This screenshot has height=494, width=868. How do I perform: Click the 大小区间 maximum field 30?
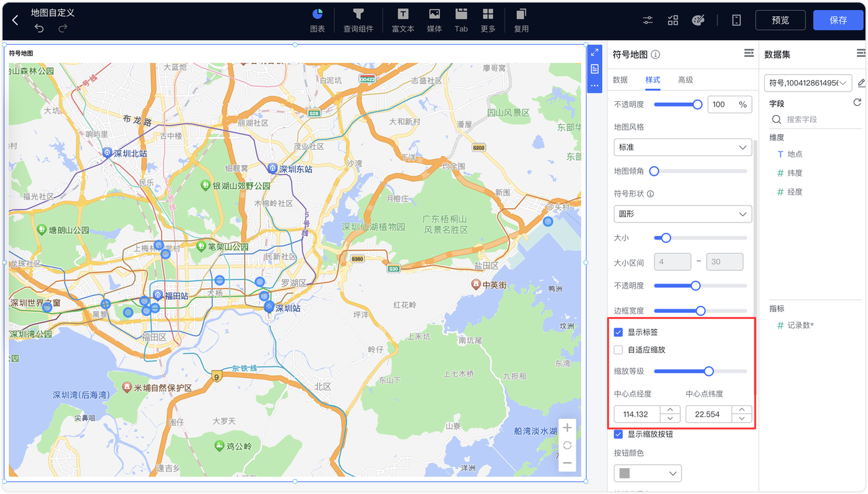(725, 262)
